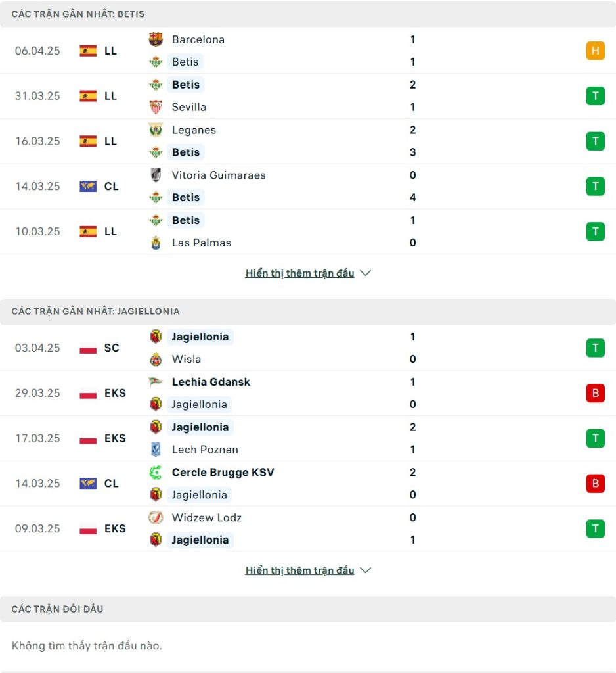Click the Lech Poznan crest icon
This screenshot has height=673, width=616.
tap(156, 450)
